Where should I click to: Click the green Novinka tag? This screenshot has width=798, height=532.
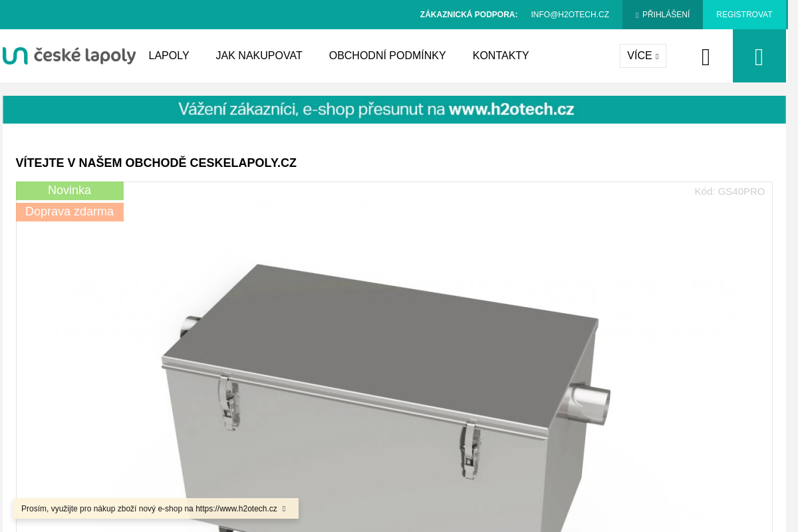(70, 191)
